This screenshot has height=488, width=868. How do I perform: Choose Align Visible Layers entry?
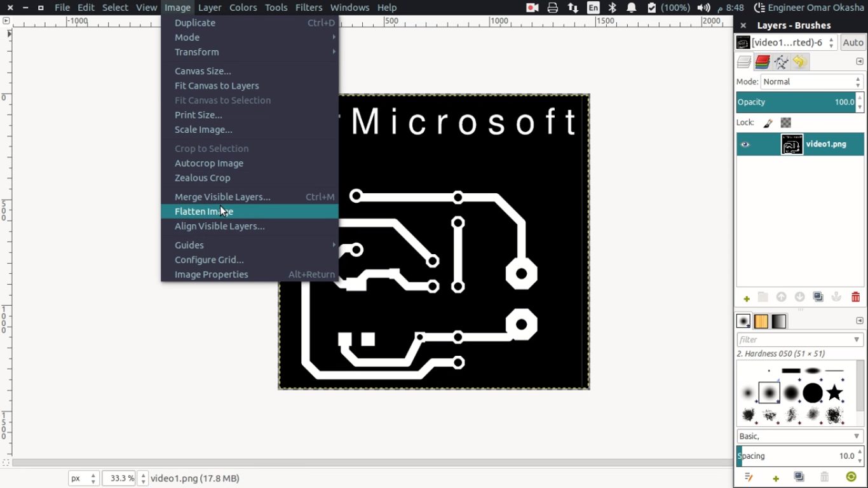250,226
